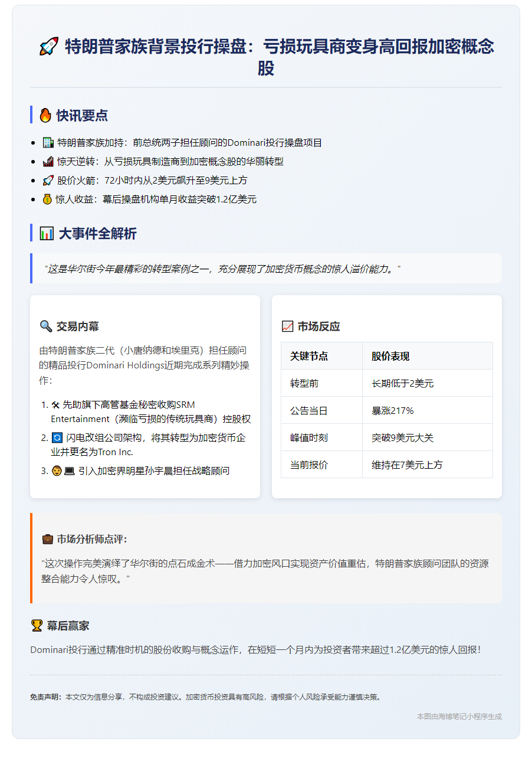This screenshot has height=758, width=532.
Task: Click the bullet about Dominari投行操盘项目
Action: pyautogui.click(x=182, y=143)
